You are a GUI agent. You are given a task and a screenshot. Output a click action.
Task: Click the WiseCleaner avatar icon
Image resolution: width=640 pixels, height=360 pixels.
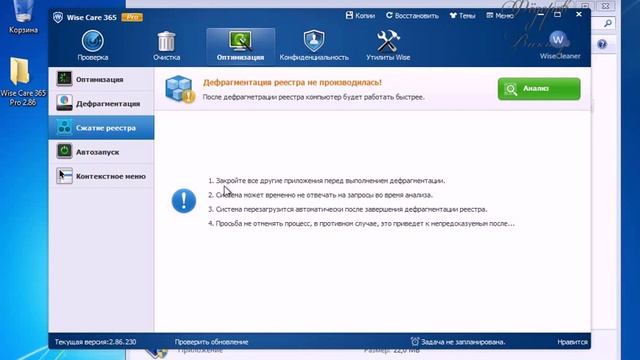click(559, 40)
